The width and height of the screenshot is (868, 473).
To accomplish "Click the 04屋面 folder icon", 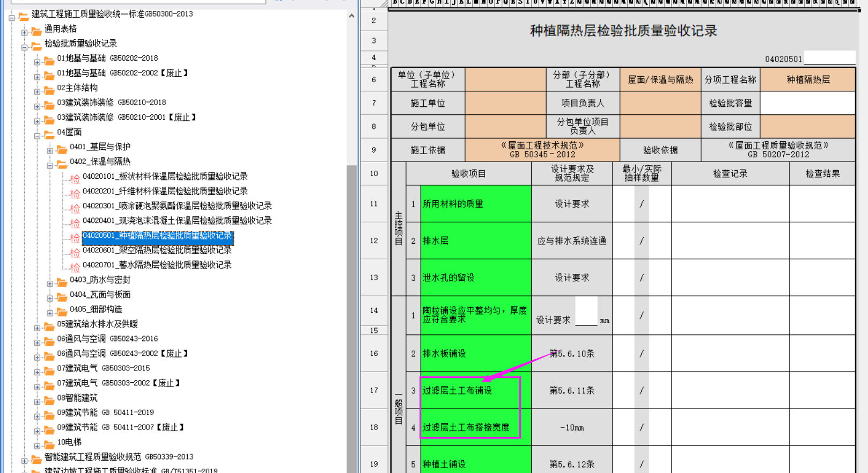I will tap(49, 135).
